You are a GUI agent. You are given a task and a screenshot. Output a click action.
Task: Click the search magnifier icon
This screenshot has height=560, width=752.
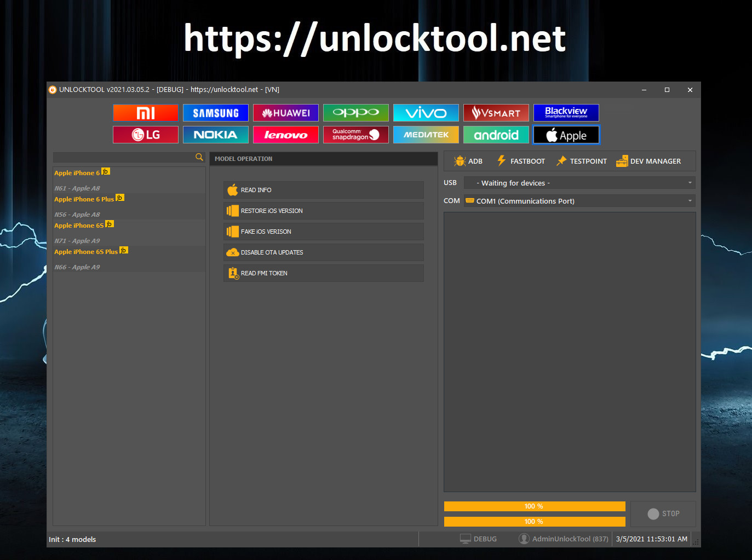click(199, 157)
